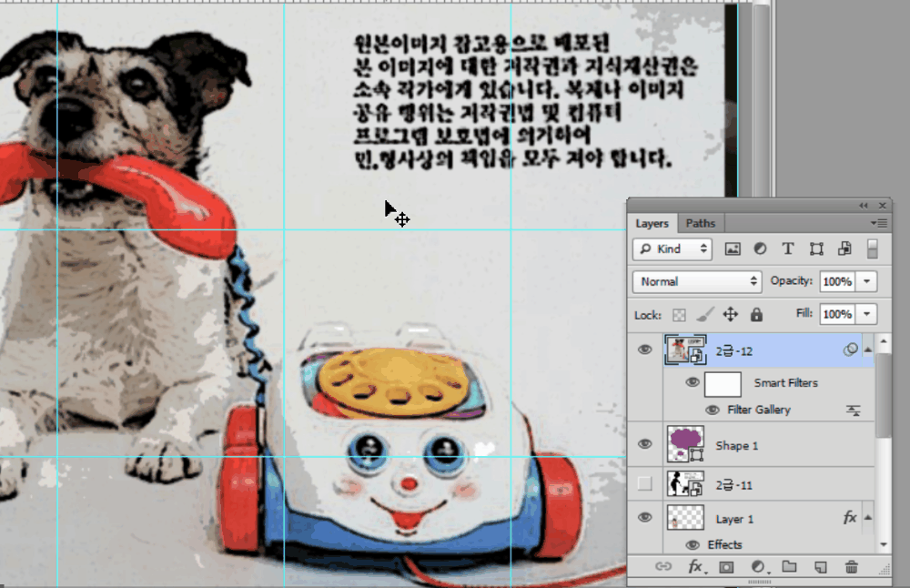Hide the Smart Filters
This screenshot has height=588, width=910.
[693, 382]
